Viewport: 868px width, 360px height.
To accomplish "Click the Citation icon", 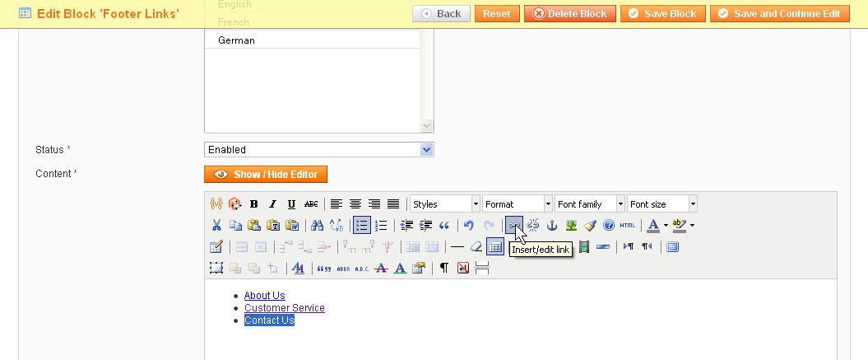I will coord(324,268).
